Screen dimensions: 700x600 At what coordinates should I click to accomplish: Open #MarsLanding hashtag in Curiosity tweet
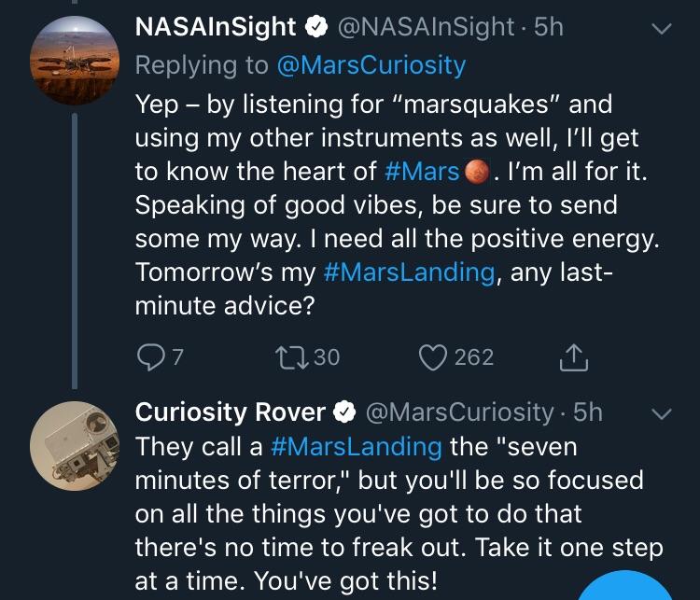pos(357,447)
